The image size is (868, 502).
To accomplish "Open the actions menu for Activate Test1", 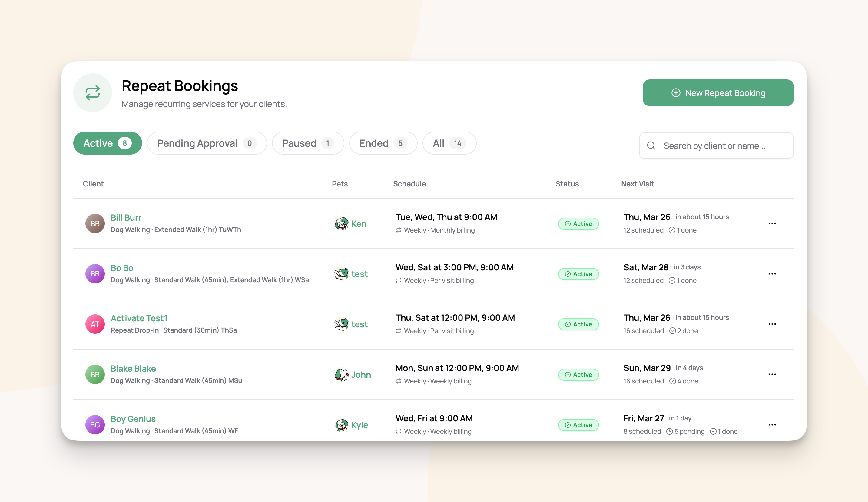I will tap(772, 324).
